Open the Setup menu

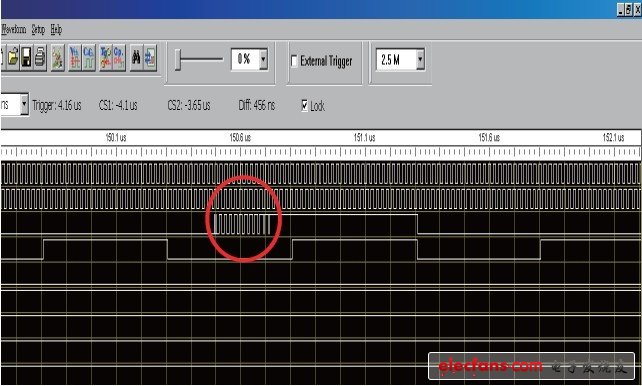(x=38, y=29)
